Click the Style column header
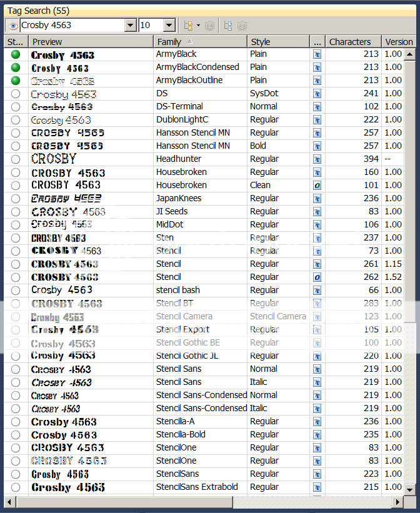 coord(277,42)
